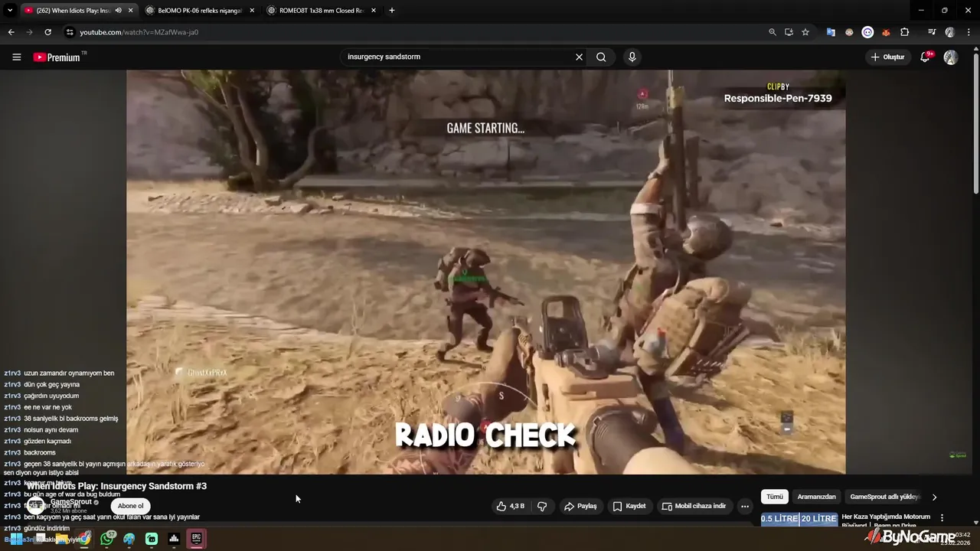Open the audio bars taskbar app
The image size is (980, 551).
click(x=174, y=539)
